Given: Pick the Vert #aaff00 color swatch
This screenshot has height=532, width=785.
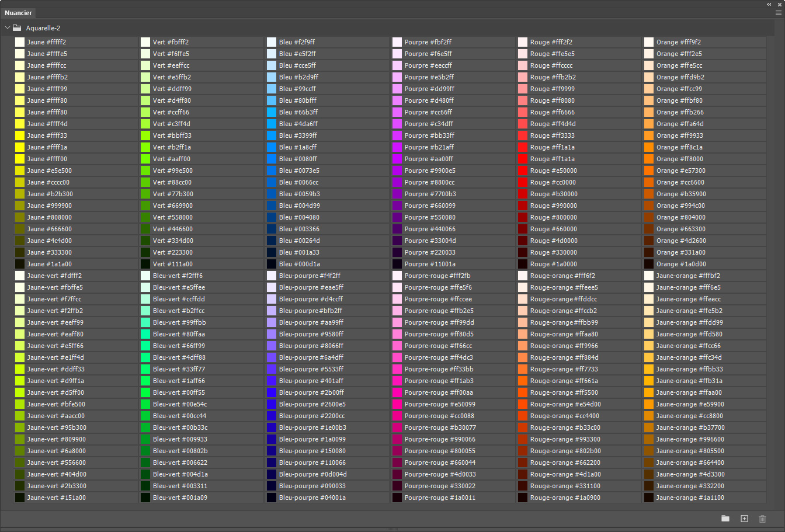Looking at the screenshot, I should coord(145,159).
